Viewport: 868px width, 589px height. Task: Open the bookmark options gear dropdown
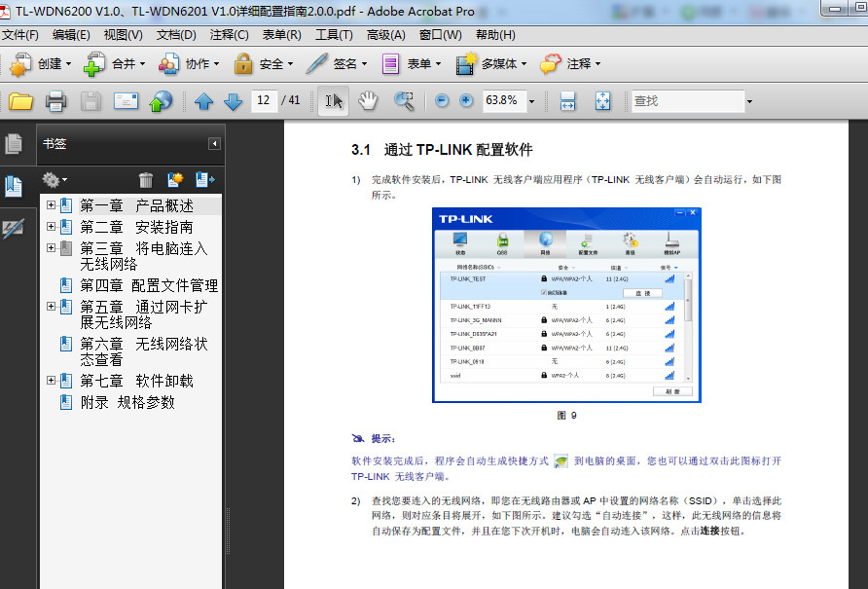pyautogui.click(x=55, y=179)
